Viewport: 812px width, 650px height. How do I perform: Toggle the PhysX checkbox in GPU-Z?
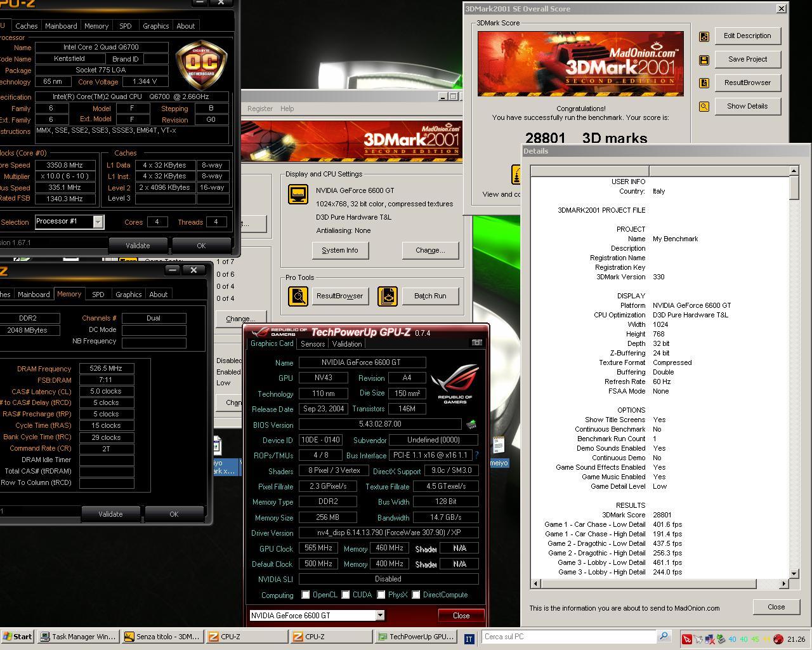pos(381,595)
